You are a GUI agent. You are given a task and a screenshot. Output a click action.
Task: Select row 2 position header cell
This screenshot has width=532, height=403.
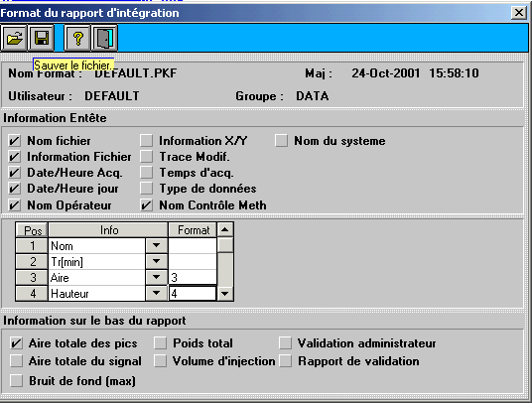(x=32, y=261)
